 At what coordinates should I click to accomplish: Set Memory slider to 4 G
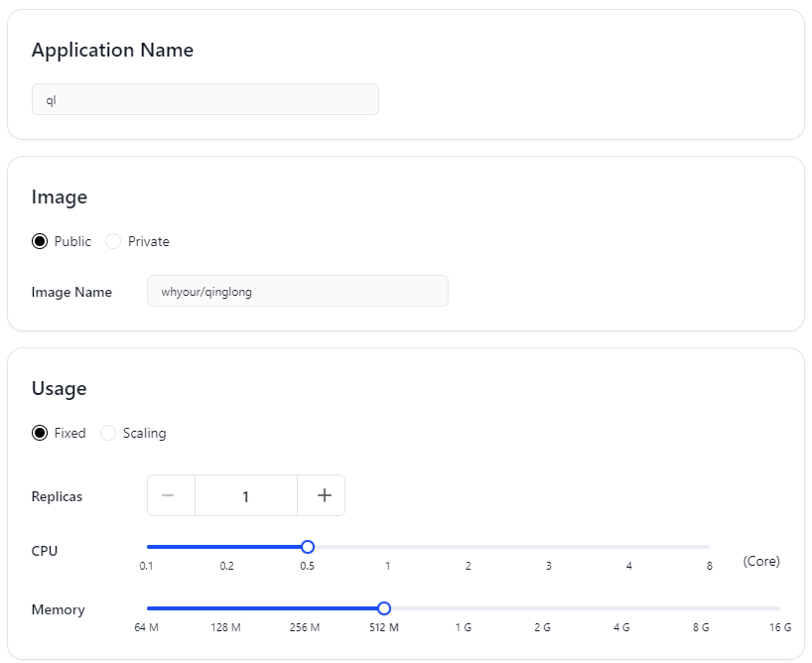point(621,608)
